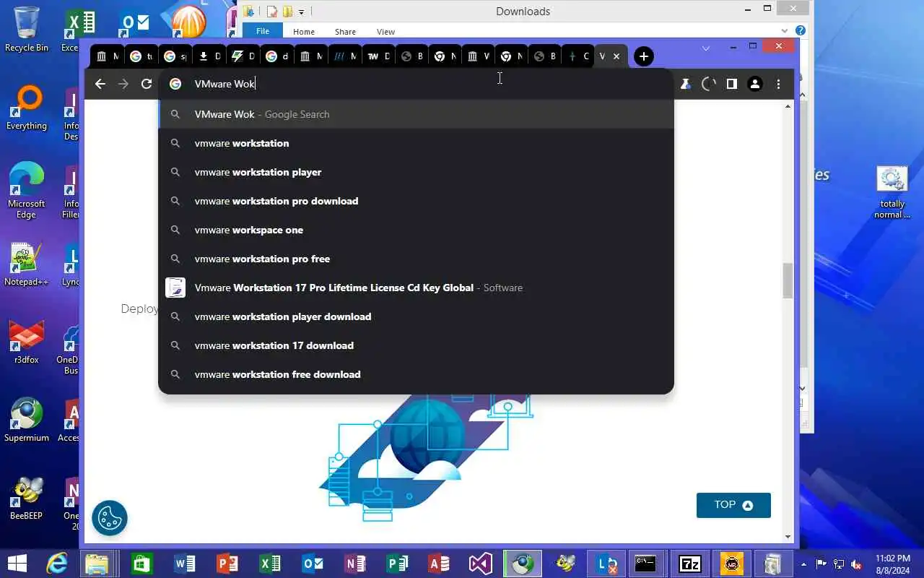Click the labs flask icon in browser toolbar

point(686,84)
